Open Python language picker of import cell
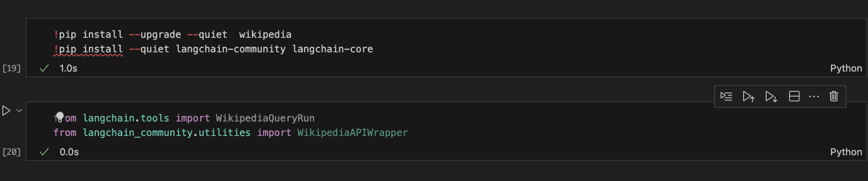This screenshot has width=868, height=181. (846, 152)
